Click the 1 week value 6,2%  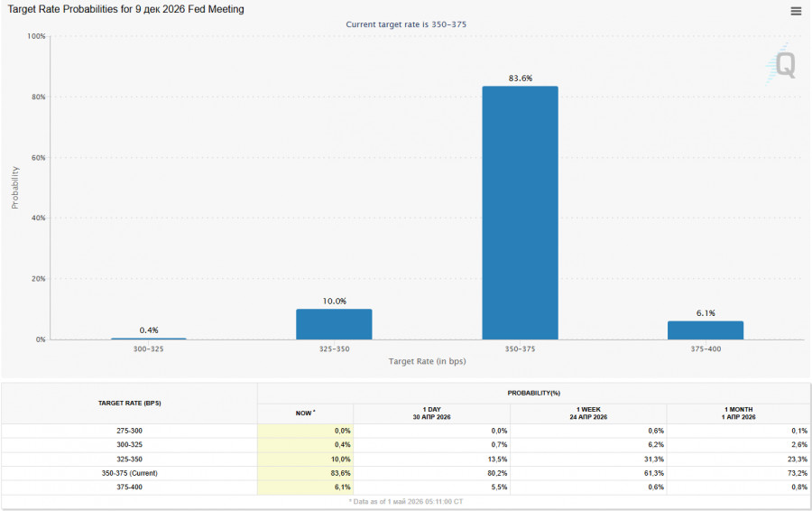[656, 445]
